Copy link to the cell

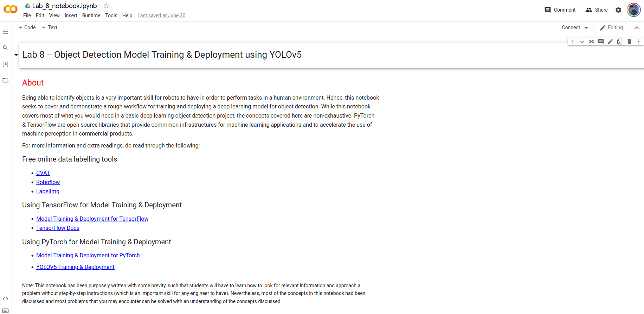coord(592,42)
